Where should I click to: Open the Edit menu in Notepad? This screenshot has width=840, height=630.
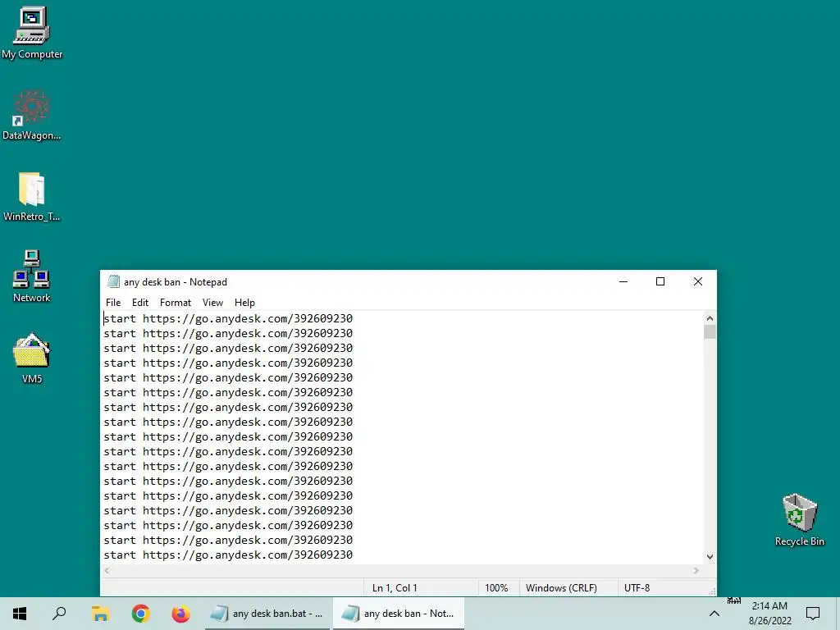tap(139, 303)
